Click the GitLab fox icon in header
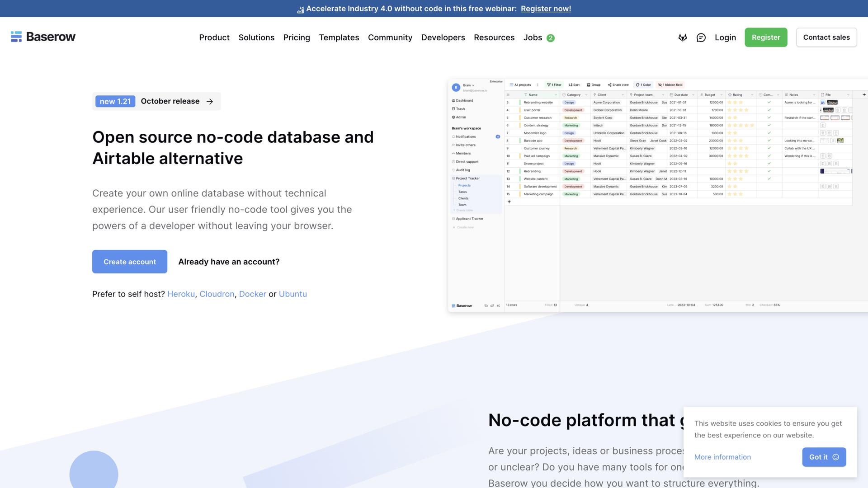The height and width of the screenshot is (488, 868). coord(683,38)
